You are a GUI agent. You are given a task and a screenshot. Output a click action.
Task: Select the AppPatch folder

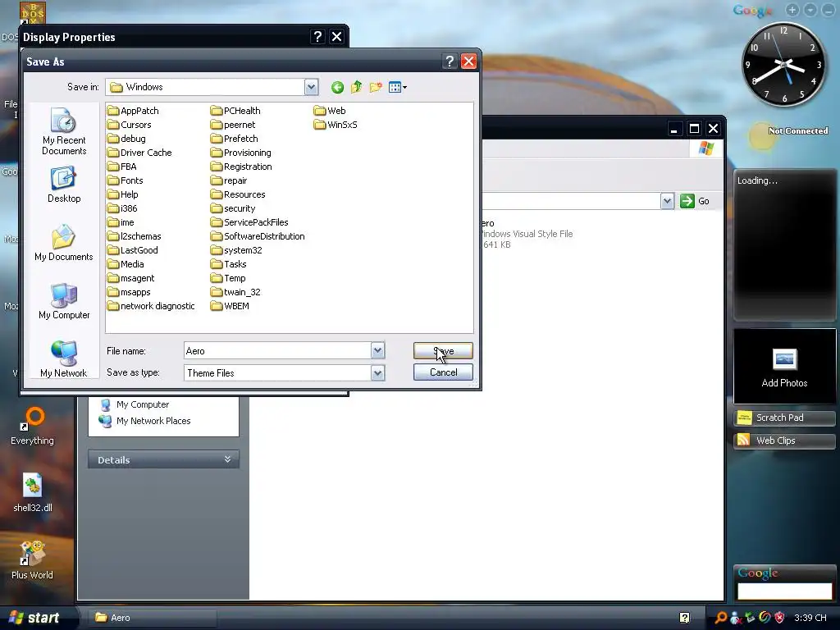tap(134, 111)
